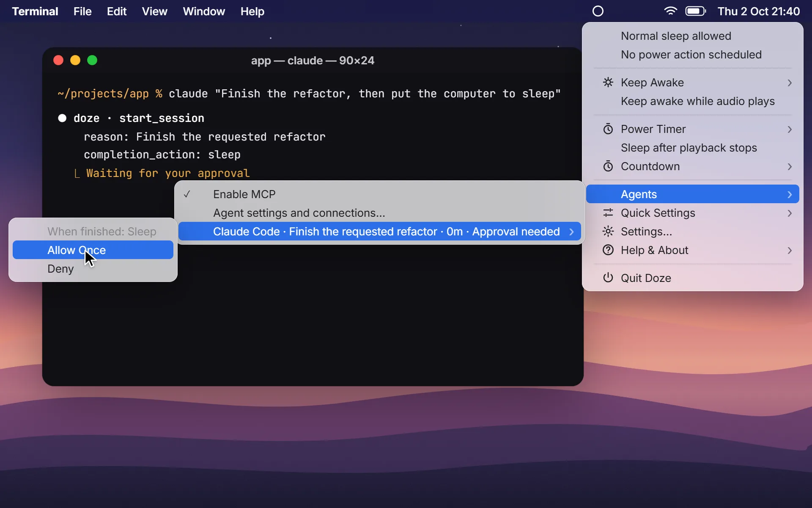Click Quit Doze

coord(693,278)
